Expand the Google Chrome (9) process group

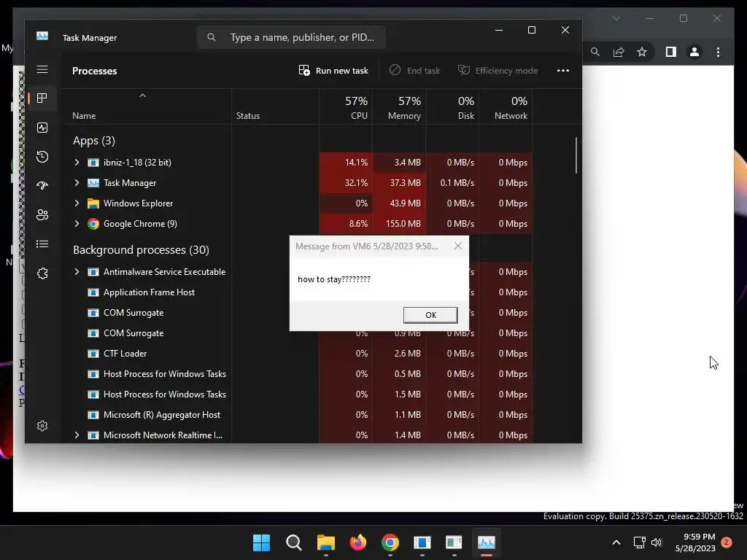77,224
